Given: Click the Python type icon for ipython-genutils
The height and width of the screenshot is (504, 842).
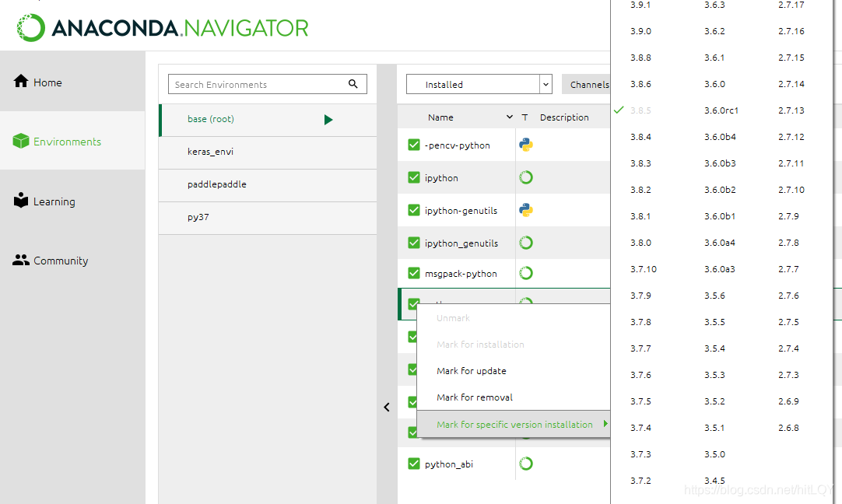Looking at the screenshot, I should pos(526,211).
